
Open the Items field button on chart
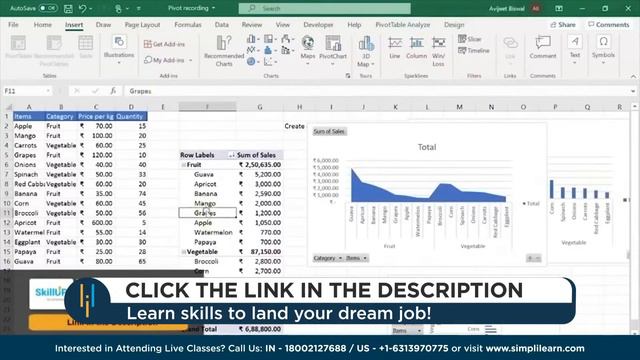click(357, 258)
